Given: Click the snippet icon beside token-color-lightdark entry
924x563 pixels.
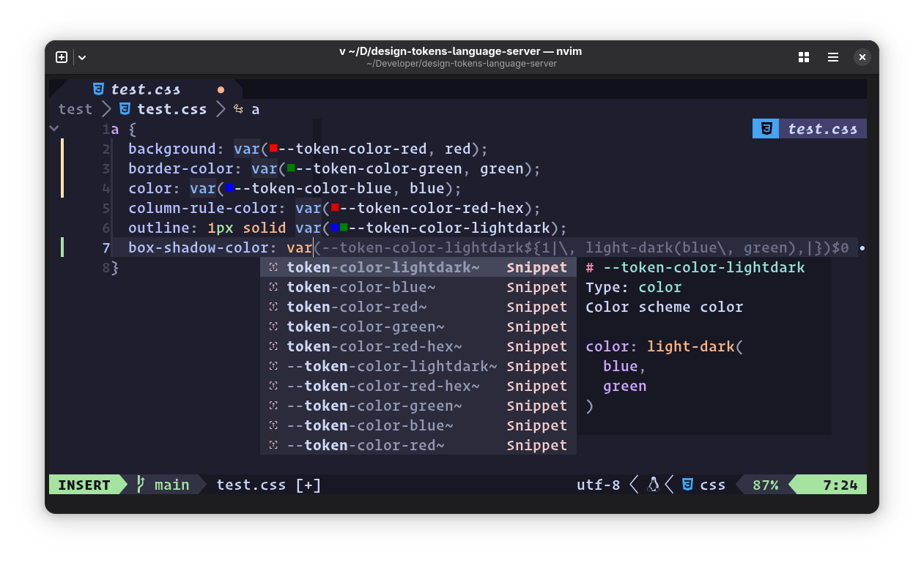Looking at the screenshot, I should pyautogui.click(x=275, y=267).
